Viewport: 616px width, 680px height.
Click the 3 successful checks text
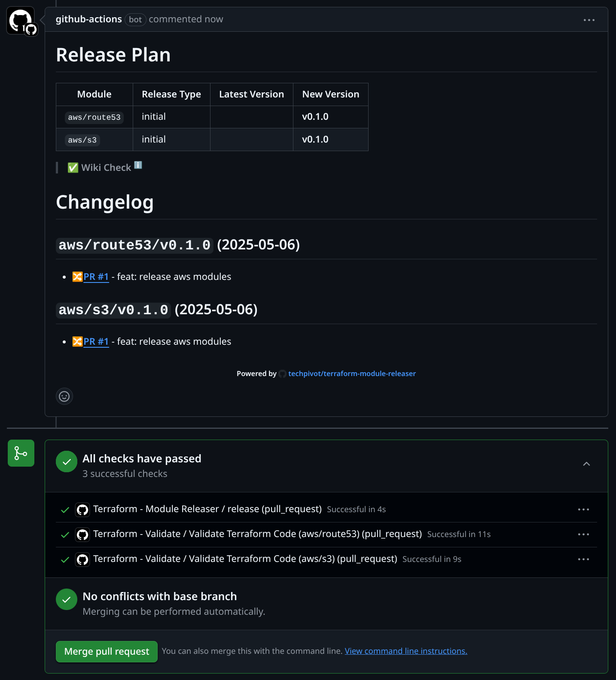(125, 474)
